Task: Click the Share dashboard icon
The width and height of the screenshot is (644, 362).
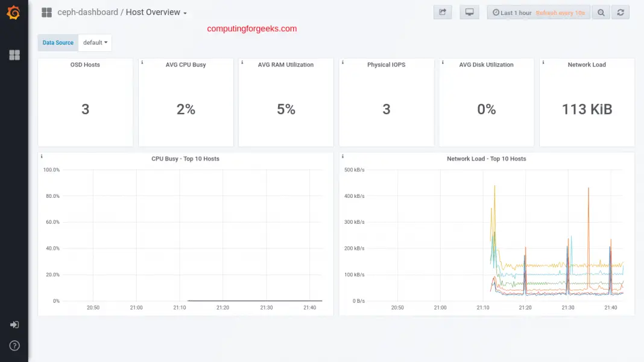Action: (x=443, y=13)
